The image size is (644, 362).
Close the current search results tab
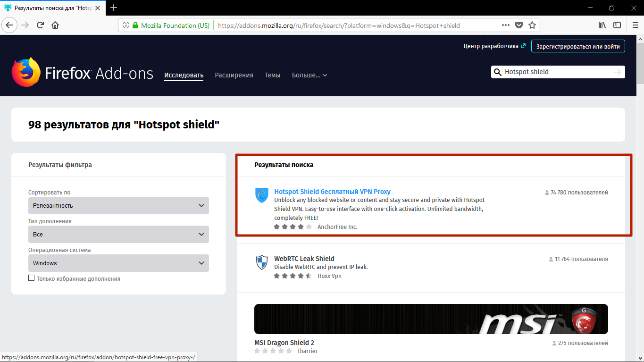(x=98, y=8)
